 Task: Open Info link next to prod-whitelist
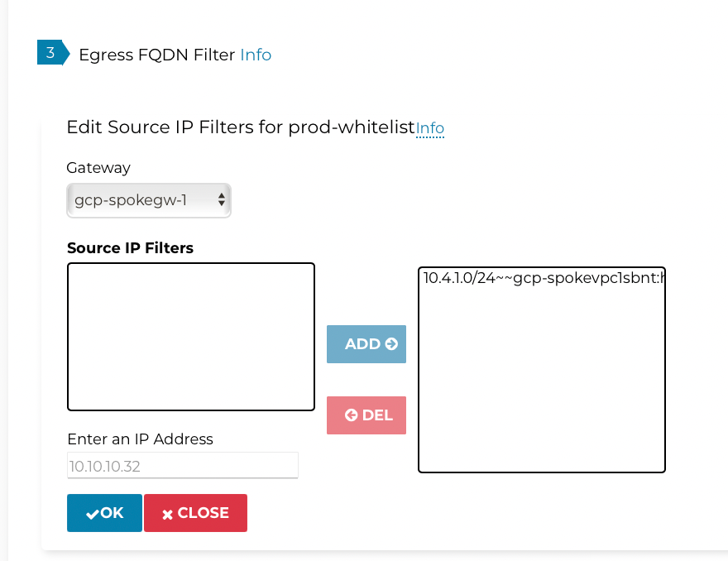pyautogui.click(x=430, y=128)
